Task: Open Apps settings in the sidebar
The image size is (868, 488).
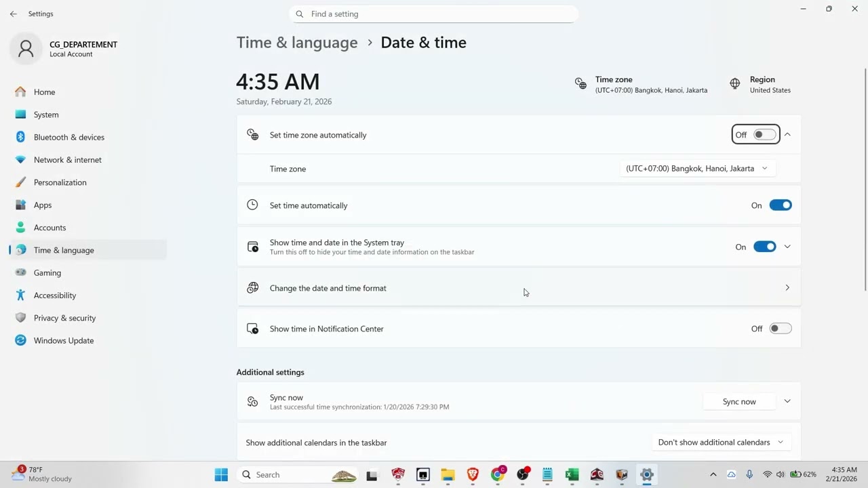Action: click(x=88, y=205)
